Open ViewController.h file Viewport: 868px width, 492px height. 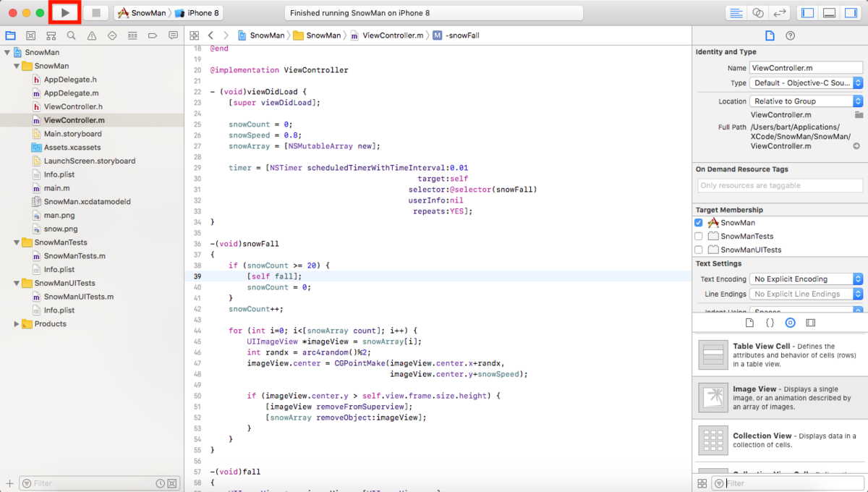point(73,106)
